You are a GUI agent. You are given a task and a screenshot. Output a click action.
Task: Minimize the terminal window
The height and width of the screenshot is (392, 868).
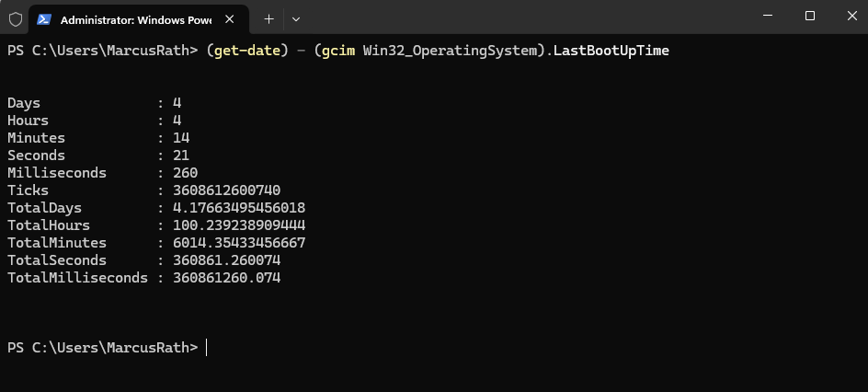(x=768, y=16)
